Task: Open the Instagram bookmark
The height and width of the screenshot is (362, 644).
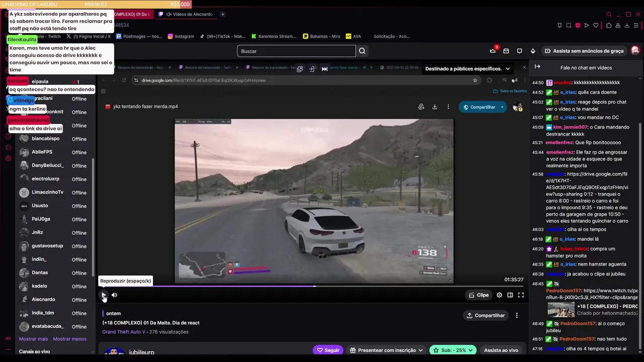Action: [181, 36]
